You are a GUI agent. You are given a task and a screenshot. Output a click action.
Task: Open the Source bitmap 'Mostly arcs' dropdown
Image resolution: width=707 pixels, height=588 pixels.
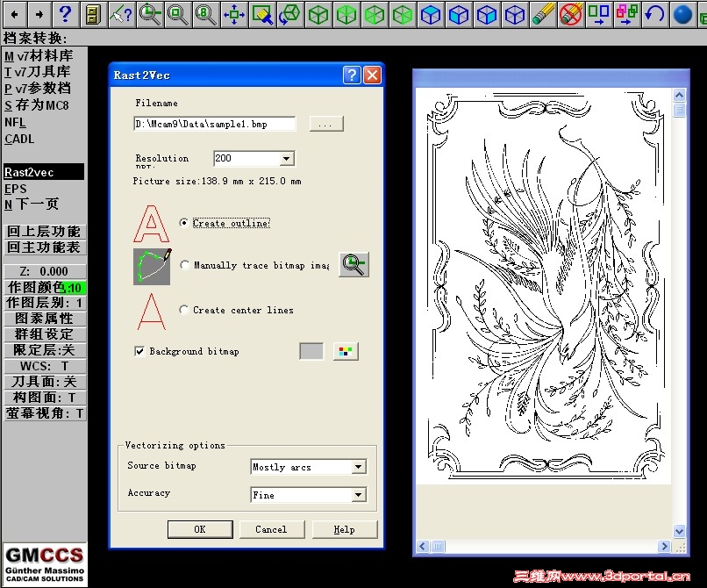tap(359, 467)
